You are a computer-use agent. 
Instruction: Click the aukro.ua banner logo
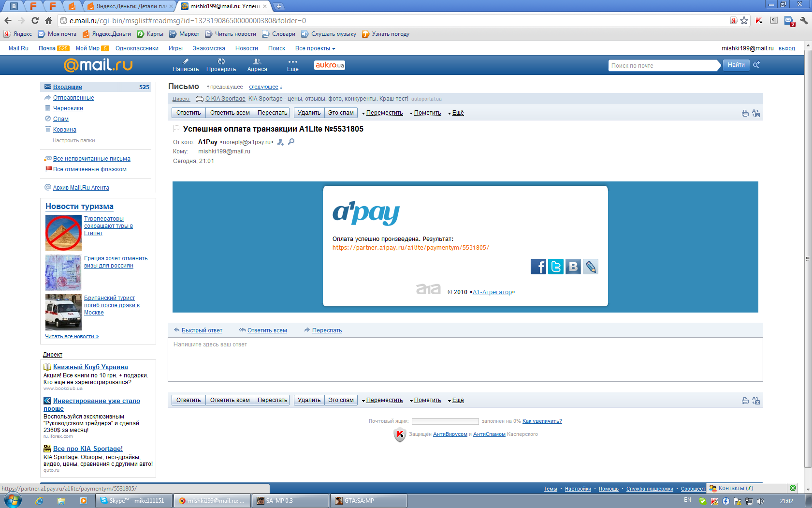tap(330, 65)
